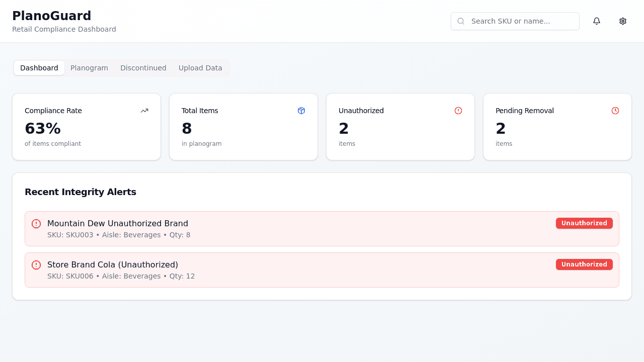Click the warning icon beside the Mountain Dew alert

pyautogui.click(x=36, y=224)
